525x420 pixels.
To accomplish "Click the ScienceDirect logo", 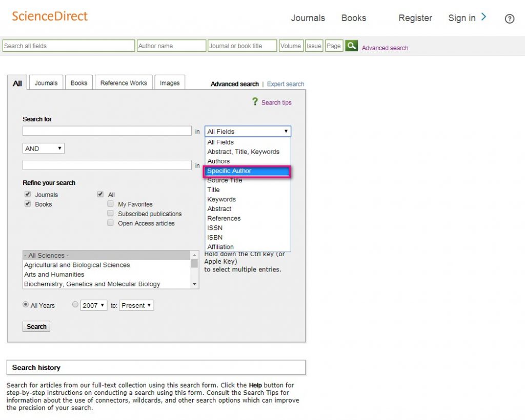I will click(50, 16).
